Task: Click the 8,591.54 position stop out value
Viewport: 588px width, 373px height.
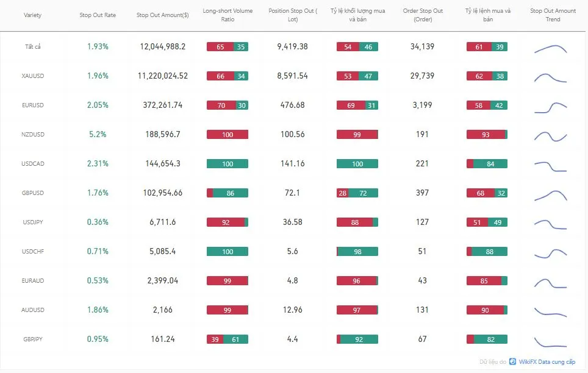Action: pyautogui.click(x=293, y=76)
